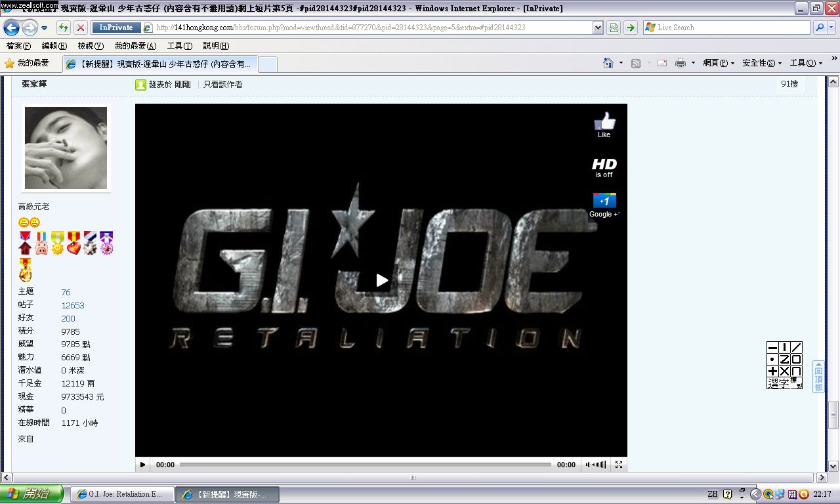Open the 網頁 dropdown menu
This screenshot has height=504, width=840.
(718, 63)
